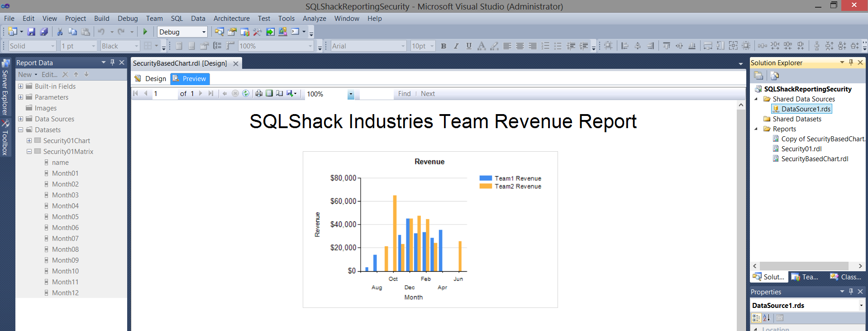Open the Analyze menu

coord(315,18)
